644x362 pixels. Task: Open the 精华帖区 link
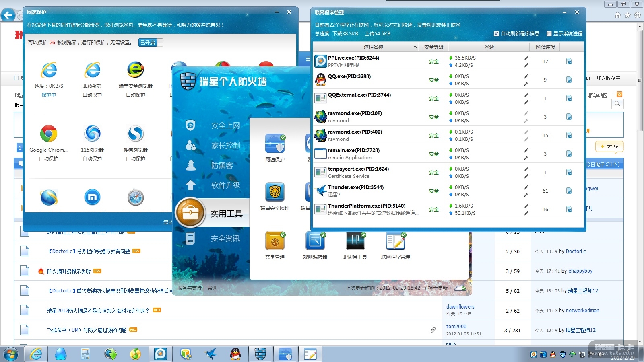point(598,96)
